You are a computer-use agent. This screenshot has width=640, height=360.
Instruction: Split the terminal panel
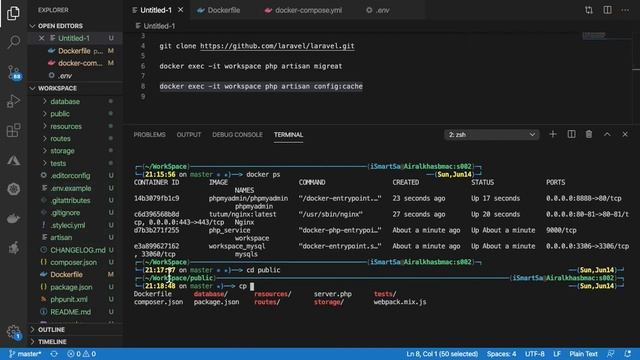click(571, 134)
